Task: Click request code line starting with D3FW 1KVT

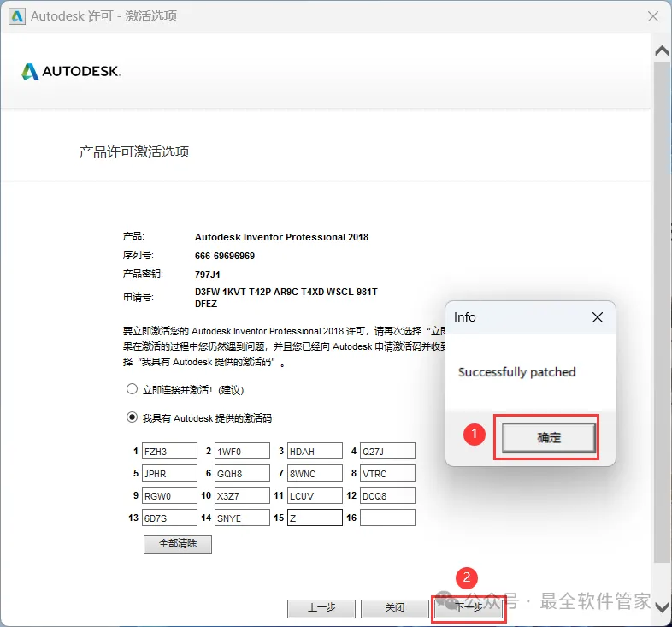Action: (286, 292)
